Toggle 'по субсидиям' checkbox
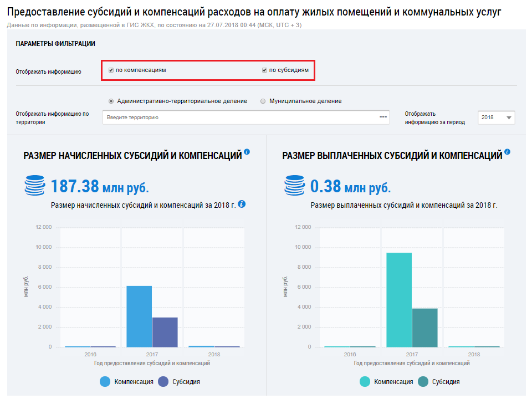 265,70
